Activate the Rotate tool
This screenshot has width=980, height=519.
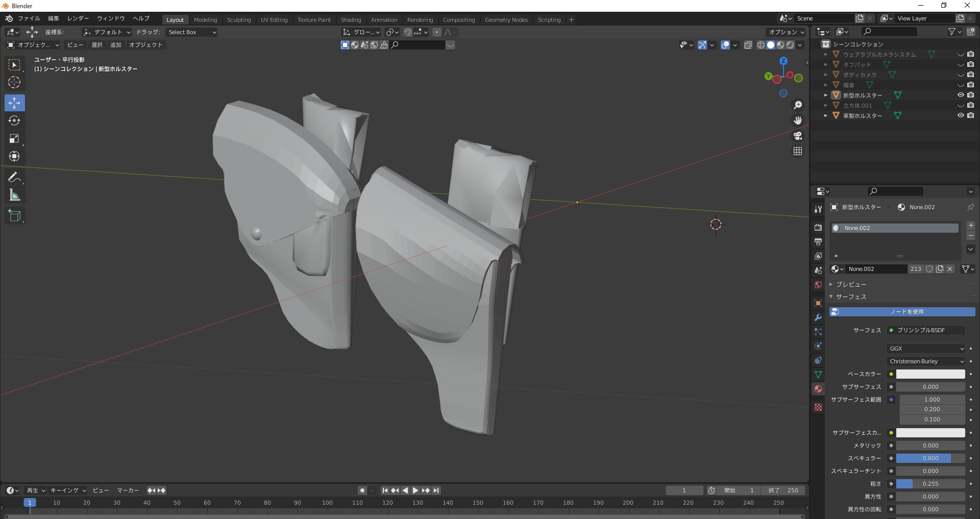click(x=14, y=121)
